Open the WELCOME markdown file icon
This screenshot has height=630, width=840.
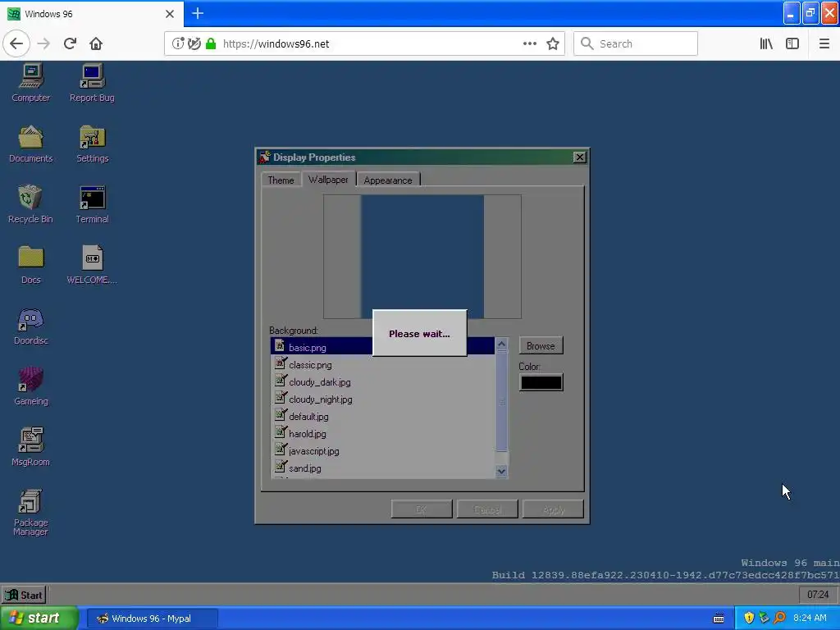92,265
